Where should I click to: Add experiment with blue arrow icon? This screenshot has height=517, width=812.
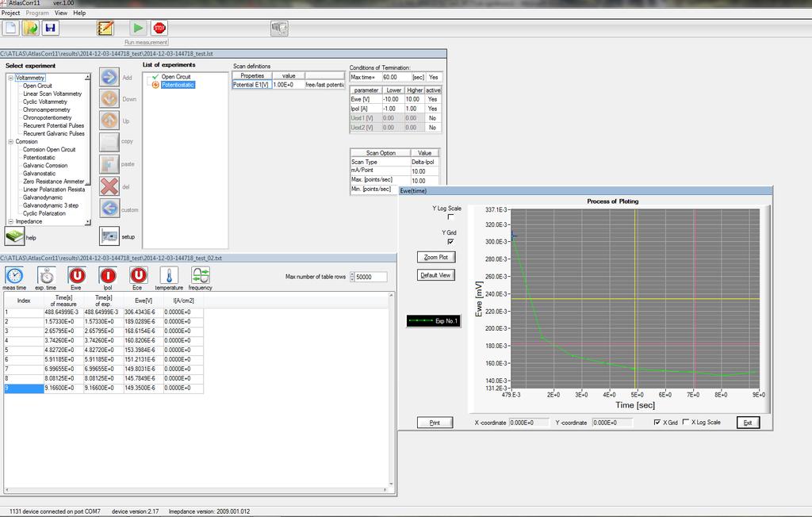[109, 78]
